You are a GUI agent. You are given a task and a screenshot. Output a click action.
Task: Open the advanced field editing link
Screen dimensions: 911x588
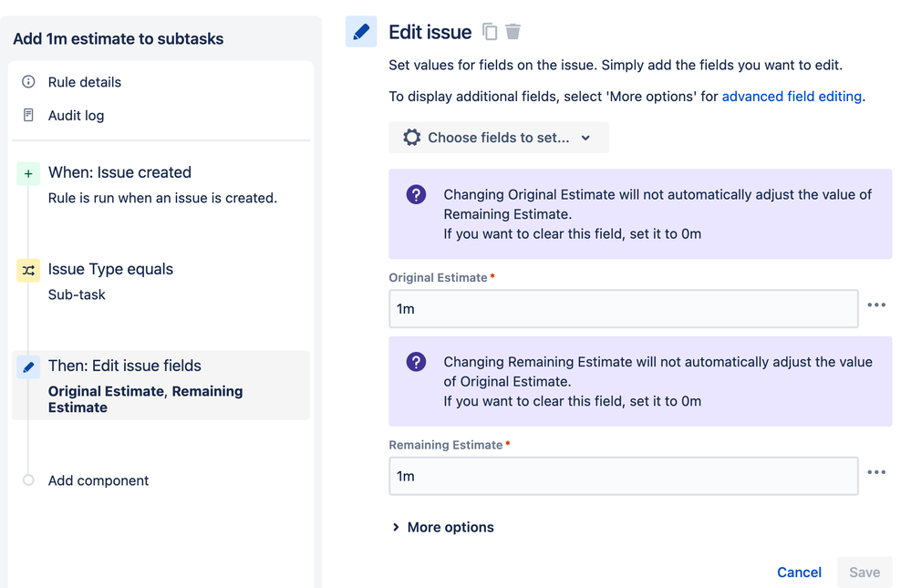point(792,96)
